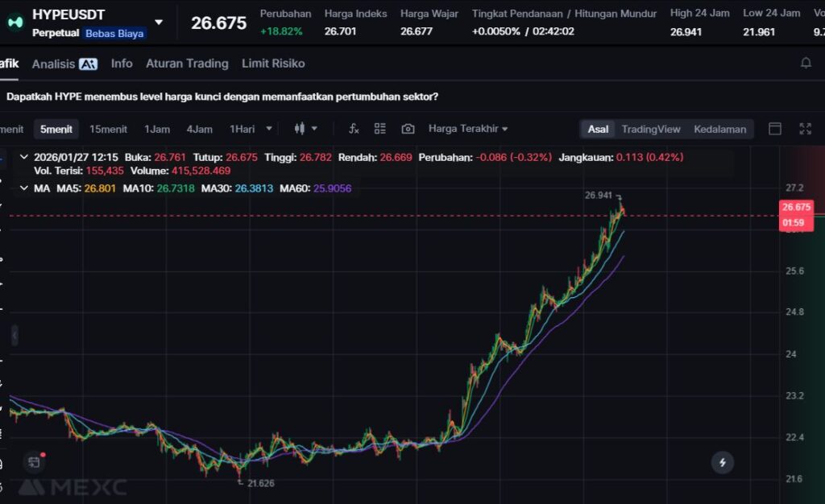
Task: Open the Harga Terakhir price dropdown
Action: click(468, 129)
